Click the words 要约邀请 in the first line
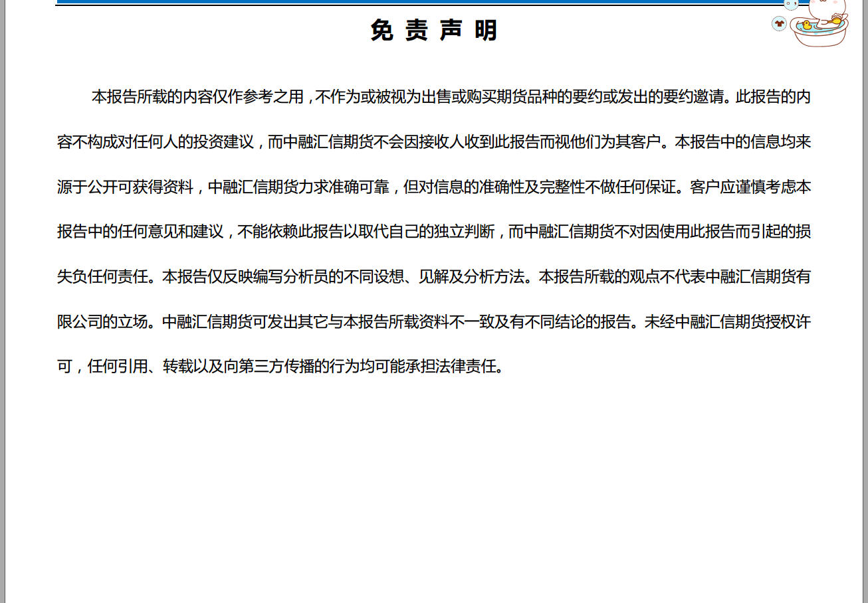This screenshot has width=868, height=603. [x=692, y=97]
